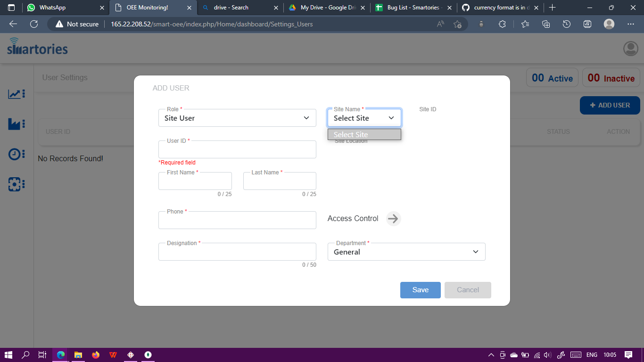Screen dimensions: 644x362
Task: Click the Access Control arrow icon
Action: (393, 218)
